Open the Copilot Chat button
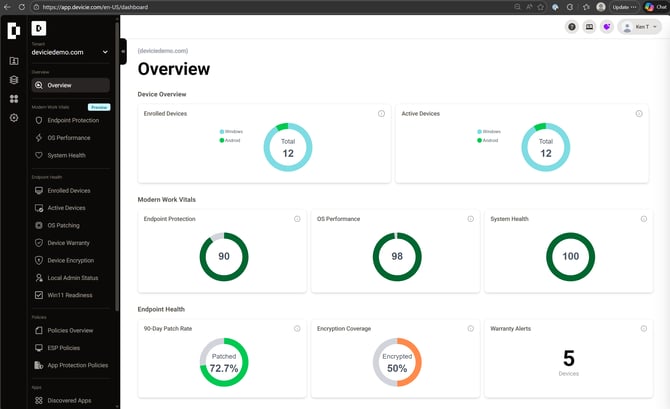The width and height of the screenshot is (670, 409). [x=656, y=7]
